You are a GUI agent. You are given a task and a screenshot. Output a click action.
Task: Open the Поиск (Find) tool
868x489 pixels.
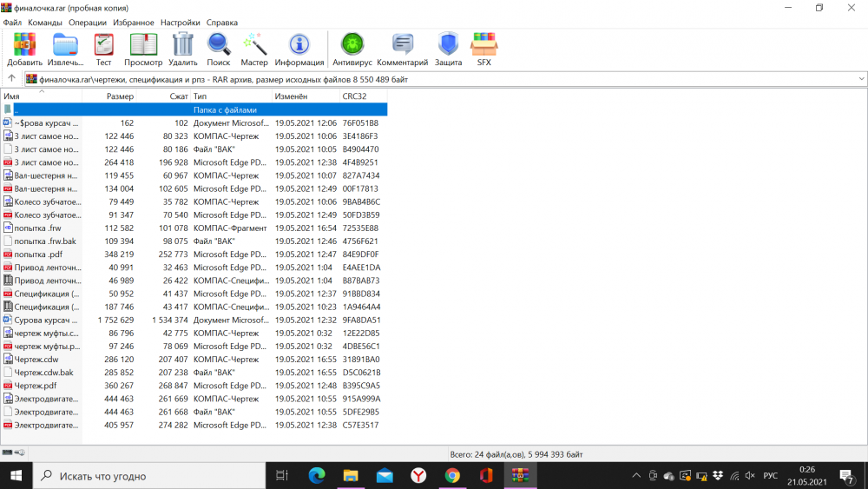(x=219, y=45)
